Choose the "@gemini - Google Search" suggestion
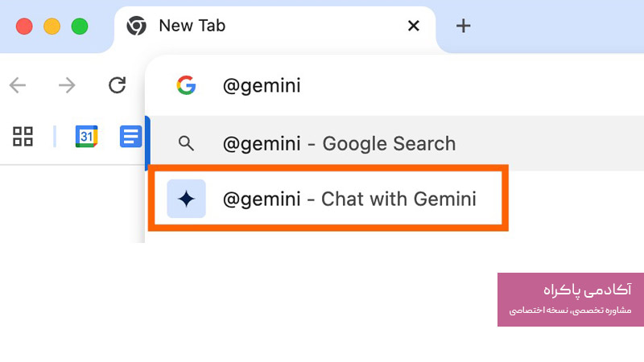The height and width of the screenshot is (362, 644). tap(339, 144)
